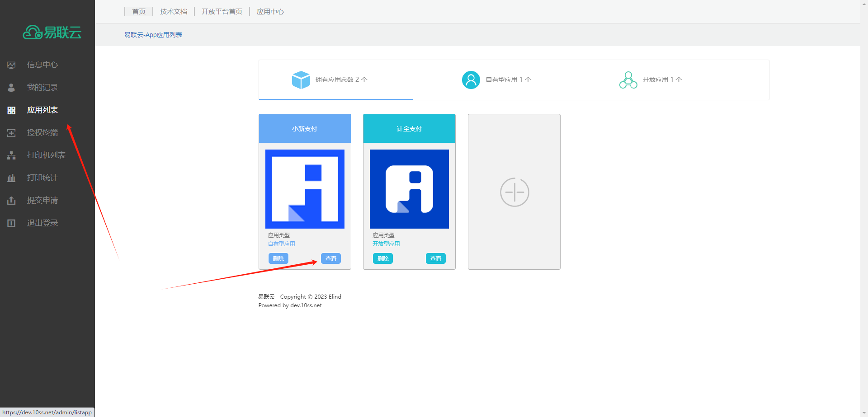Click the plus icon to add app

click(x=514, y=192)
